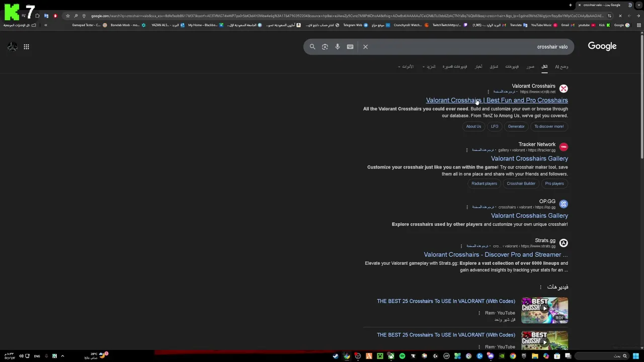
Task: Open three-dot menu for OP.GG result
Action: (467, 207)
